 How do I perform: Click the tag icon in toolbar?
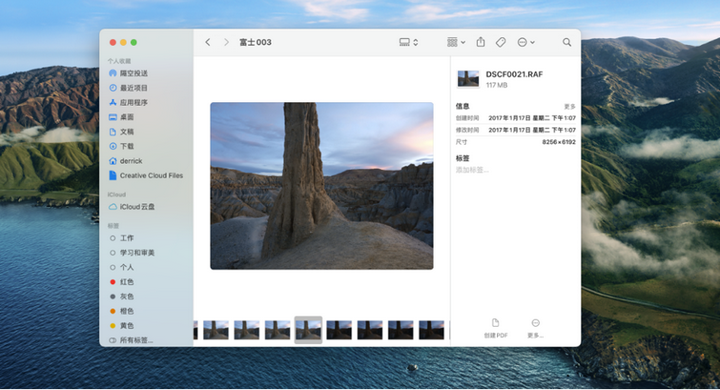pos(501,42)
